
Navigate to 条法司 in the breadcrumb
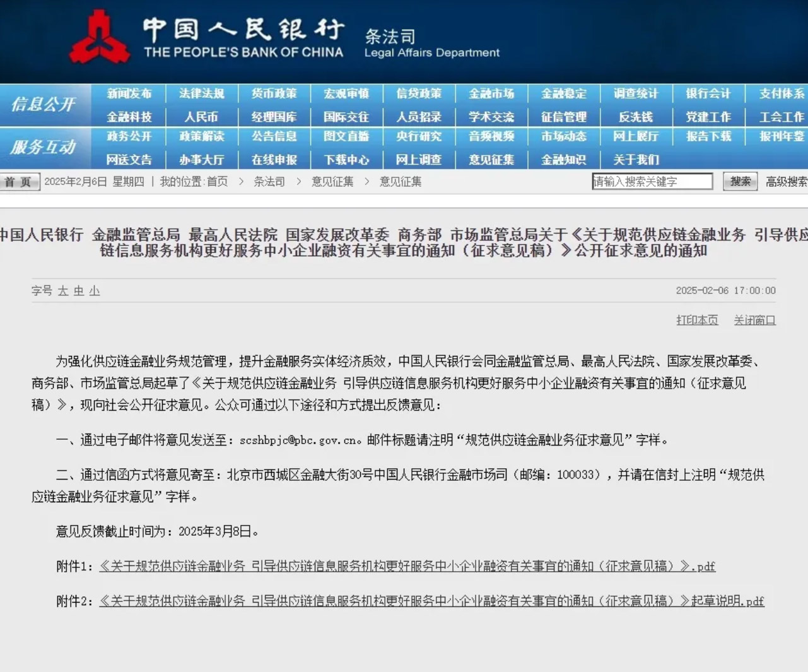[269, 181]
